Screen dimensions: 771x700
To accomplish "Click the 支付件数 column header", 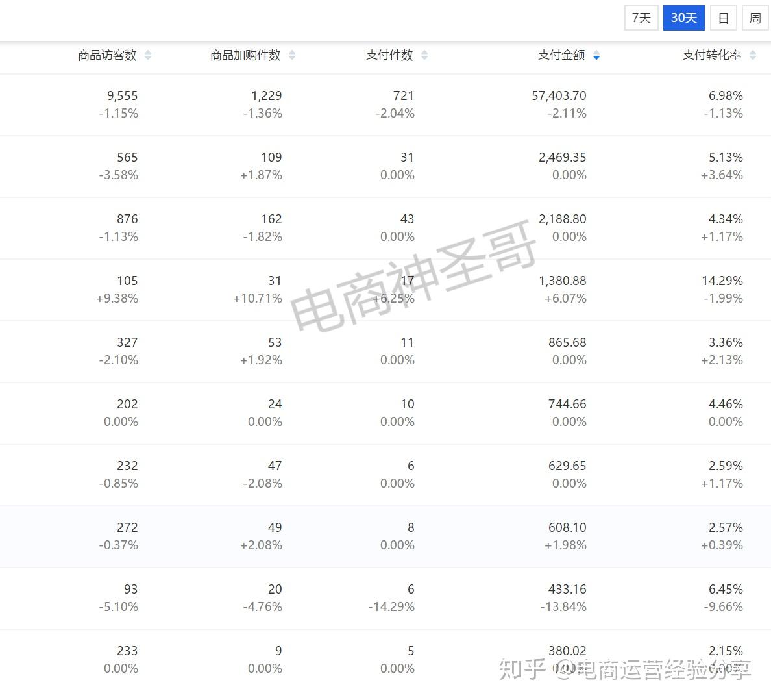I will pyautogui.click(x=389, y=55).
